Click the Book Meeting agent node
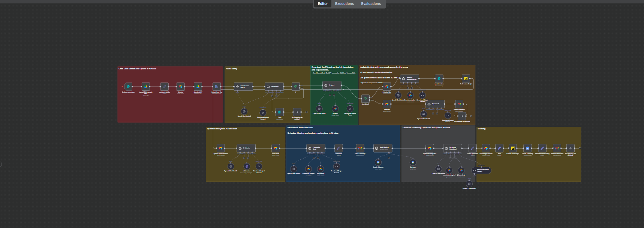 click(x=383, y=148)
